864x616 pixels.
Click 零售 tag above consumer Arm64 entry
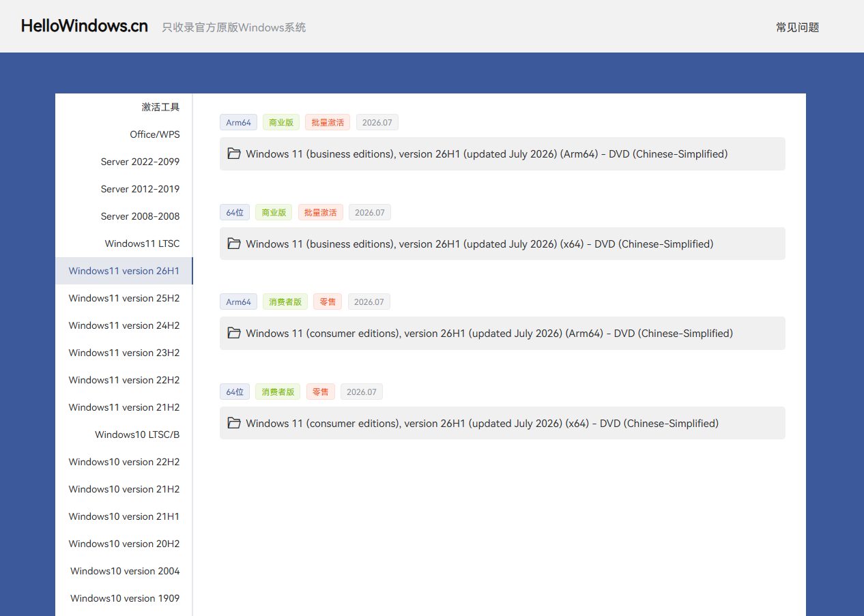pos(328,302)
